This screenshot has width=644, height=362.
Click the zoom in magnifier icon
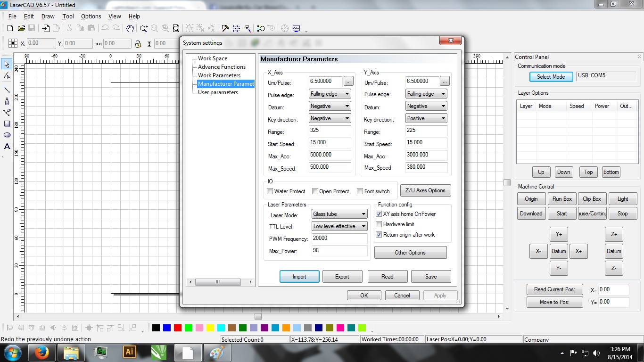(144, 28)
